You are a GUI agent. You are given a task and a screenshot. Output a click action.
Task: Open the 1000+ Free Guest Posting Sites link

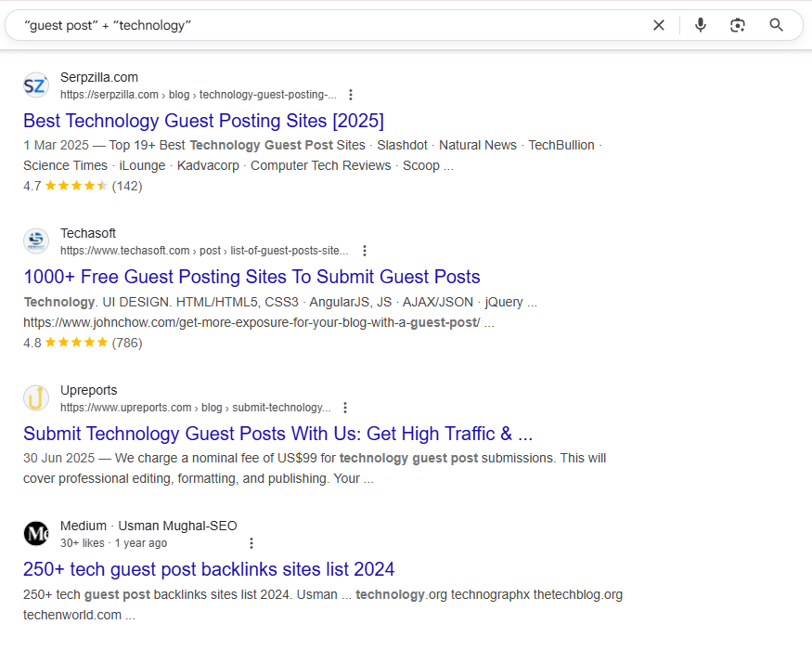(x=251, y=278)
